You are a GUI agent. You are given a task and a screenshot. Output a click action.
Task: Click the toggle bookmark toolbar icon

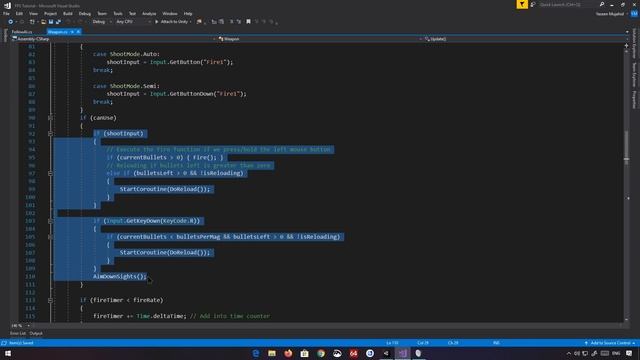click(248, 22)
